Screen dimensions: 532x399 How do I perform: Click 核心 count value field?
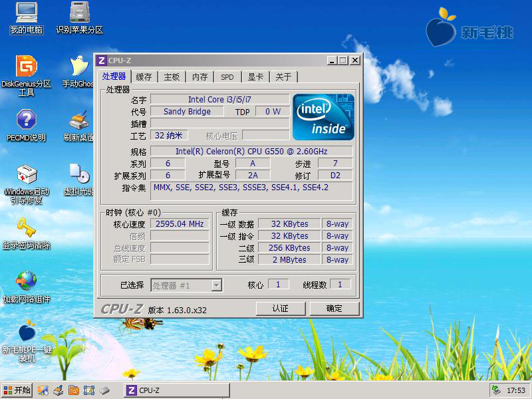click(x=278, y=285)
